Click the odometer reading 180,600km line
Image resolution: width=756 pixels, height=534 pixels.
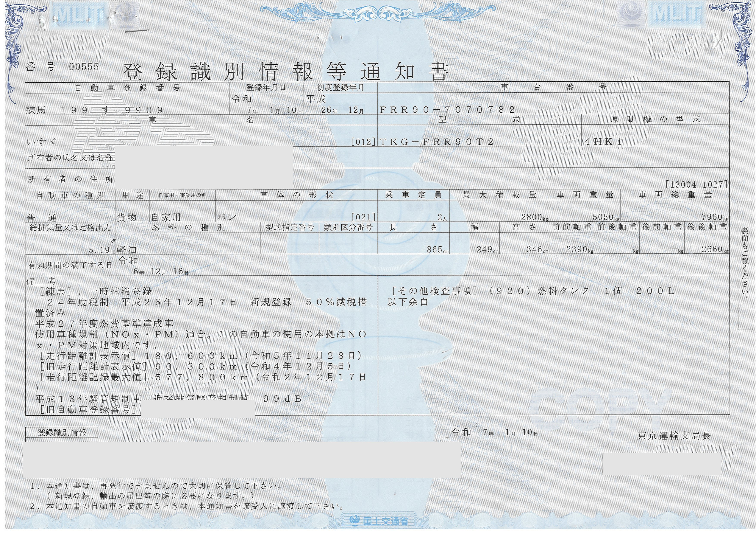click(200, 356)
